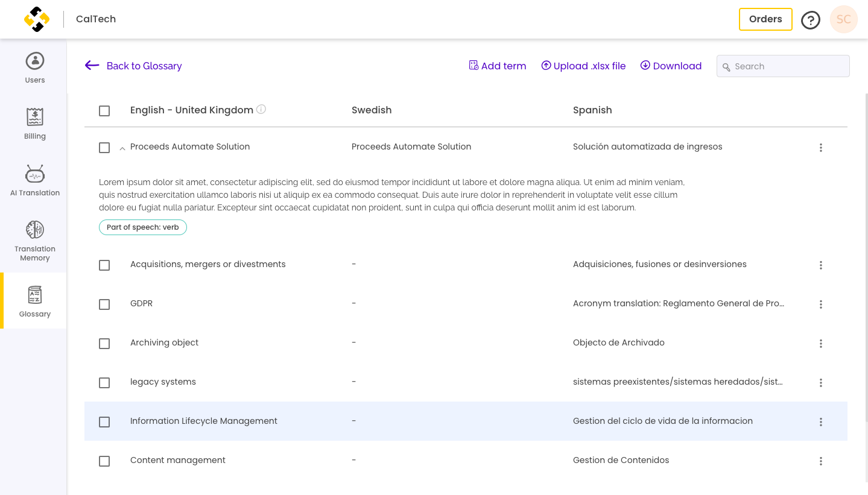Open three-dot menu for legacy systems row

(820, 383)
